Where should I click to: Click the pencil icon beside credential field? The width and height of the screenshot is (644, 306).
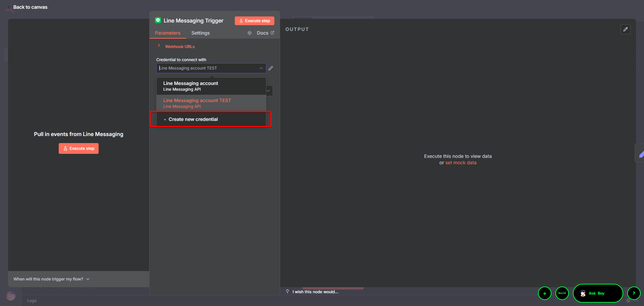[271, 68]
